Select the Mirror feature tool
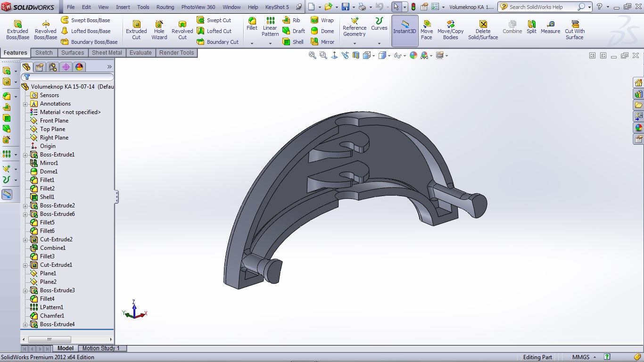 click(323, 41)
